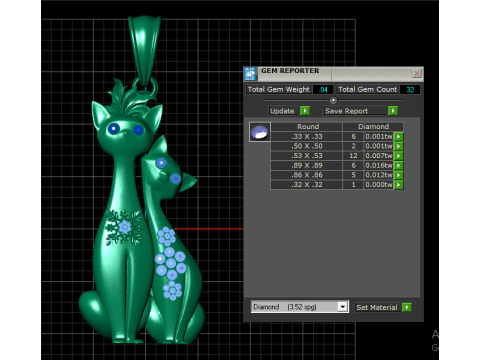The height and width of the screenshot is (360, 480).
Task: Select the .50 X .50 size cell
Action: click(307, 146)
